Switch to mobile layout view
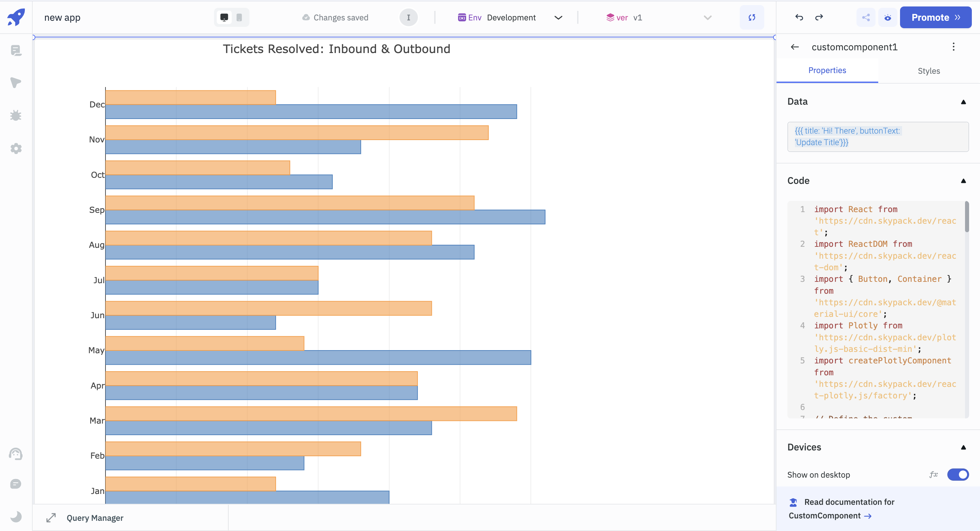This screenshot has width=980, height=531. [239, 17]
